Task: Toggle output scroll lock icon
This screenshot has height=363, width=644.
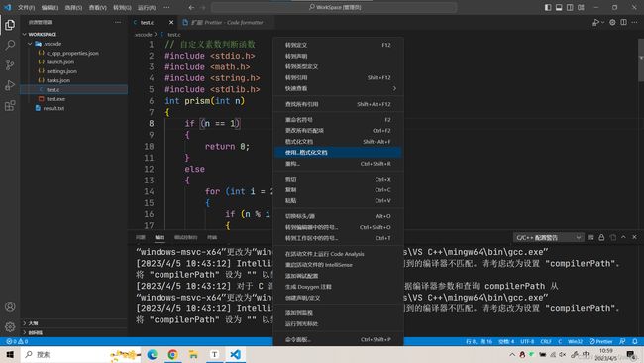Action: pos(601,237)
